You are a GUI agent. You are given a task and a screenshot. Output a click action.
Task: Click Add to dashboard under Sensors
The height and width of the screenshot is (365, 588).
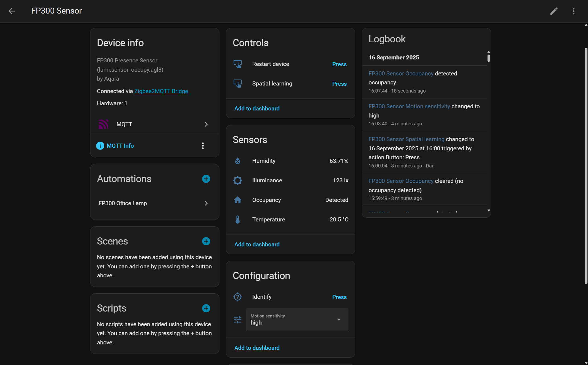[257, 245]
